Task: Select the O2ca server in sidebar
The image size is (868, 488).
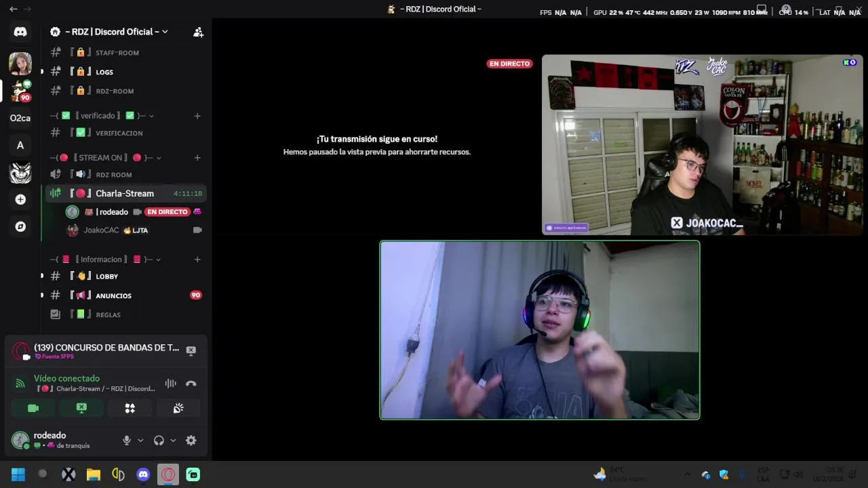Action: (20, 118)
